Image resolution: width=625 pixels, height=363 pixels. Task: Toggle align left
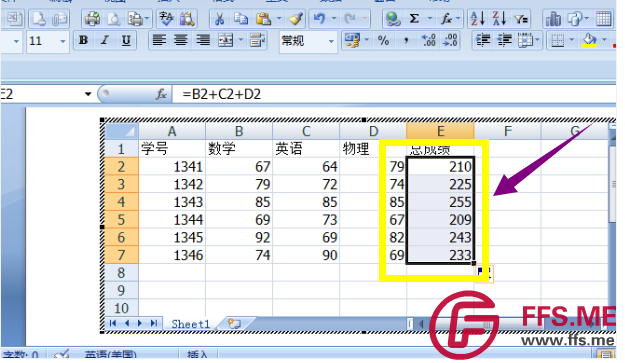pos(159,40)
